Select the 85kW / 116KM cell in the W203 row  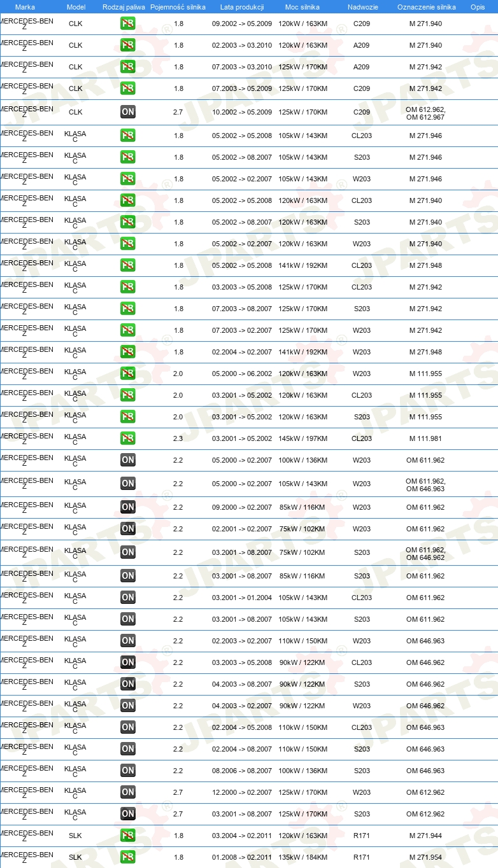[302, 507]
